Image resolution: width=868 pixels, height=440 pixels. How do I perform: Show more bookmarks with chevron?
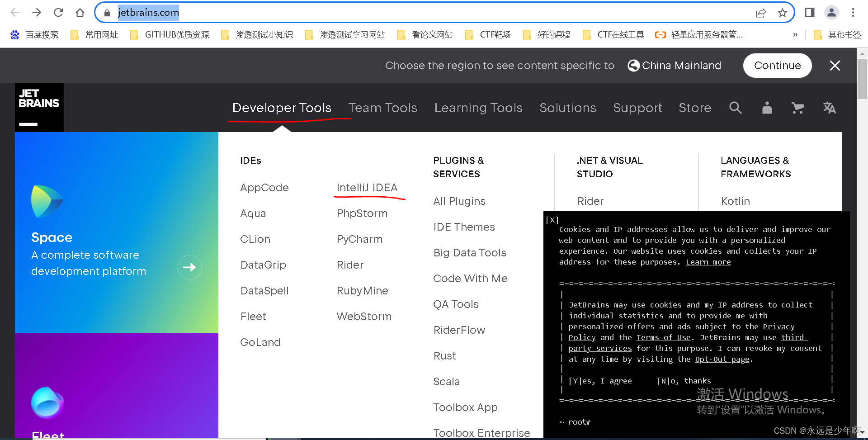(795, 35)
